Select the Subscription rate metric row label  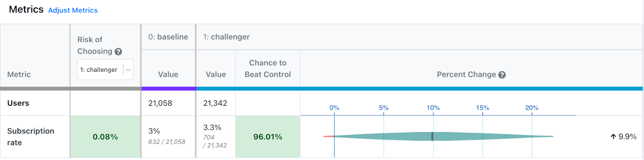[31, 137]
